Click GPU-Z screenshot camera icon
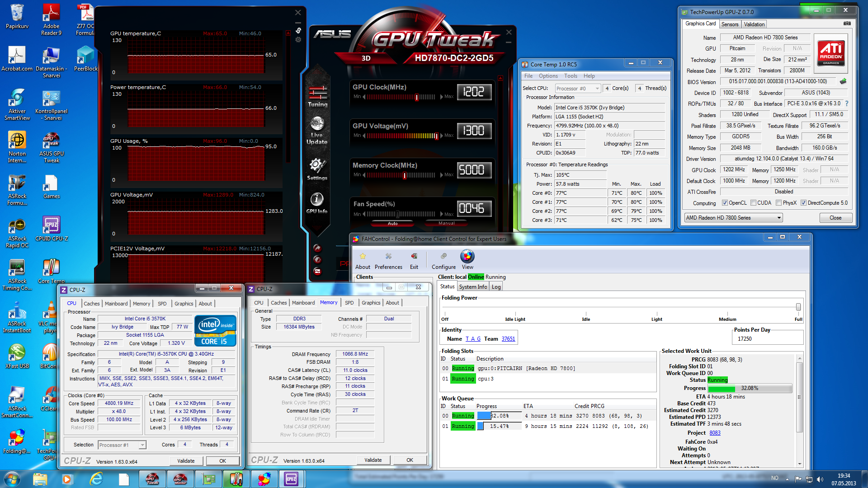This screenshot has width=868, height=488. coord(847,23)
